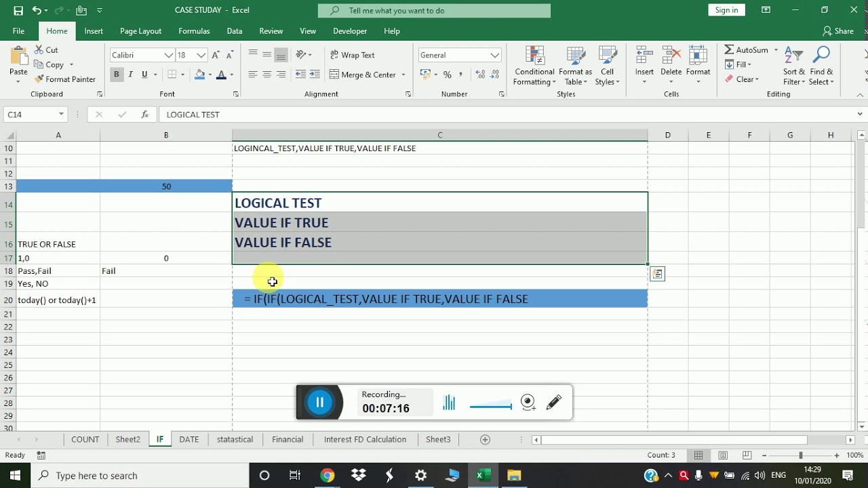868x488 pixels.
Task: Enable center horizontal alignment
Action: [267, 75]
